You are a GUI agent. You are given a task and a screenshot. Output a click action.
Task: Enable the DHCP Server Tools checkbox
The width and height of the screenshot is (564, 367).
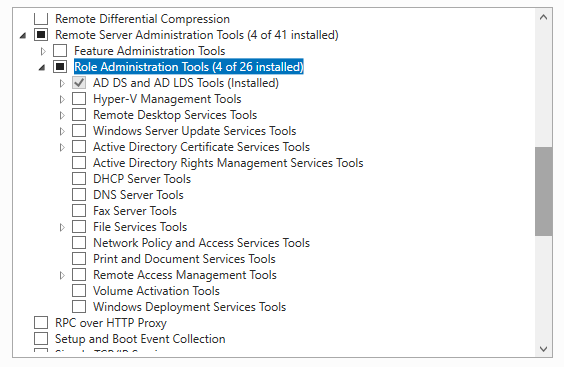pos(79,179)
